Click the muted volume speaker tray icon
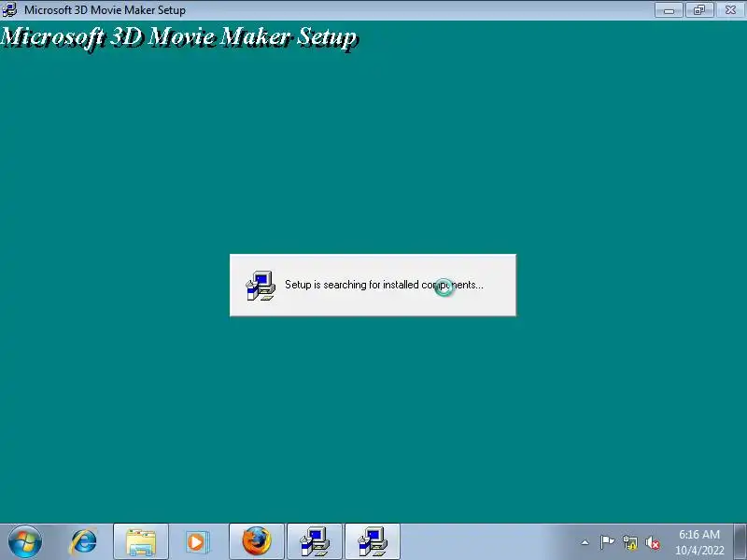Viewport: 747px width, 560px height. [x=652, y=542]
